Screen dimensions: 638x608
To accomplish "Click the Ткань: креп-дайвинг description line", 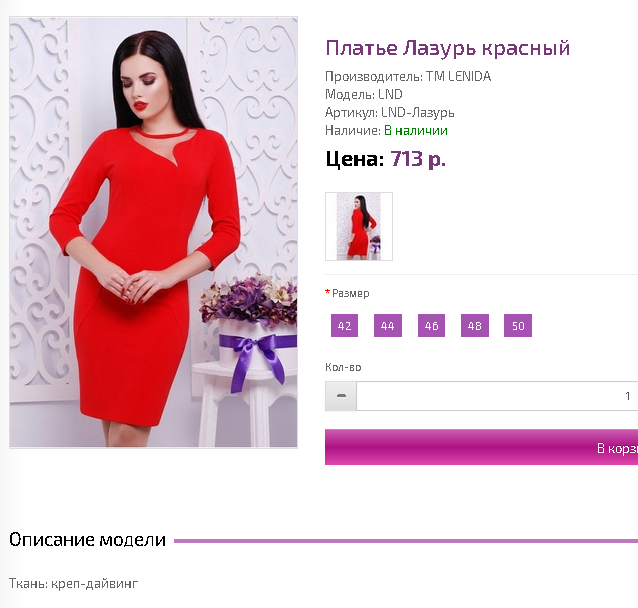I will pyautogui.click(x=74, y=584).
